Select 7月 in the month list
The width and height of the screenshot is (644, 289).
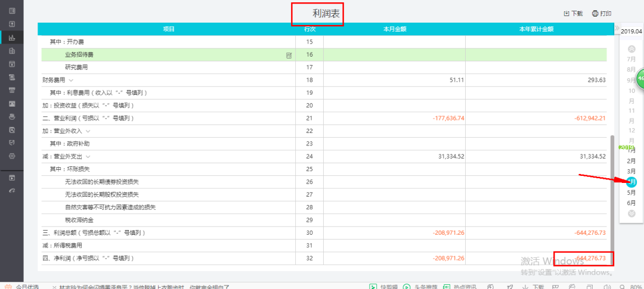tap(631, 59)
